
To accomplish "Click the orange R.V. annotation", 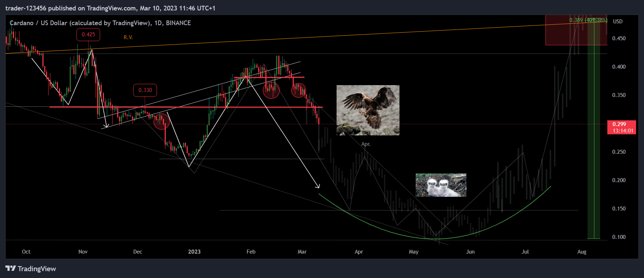I will pyautogui.click(x=128, y=37).
